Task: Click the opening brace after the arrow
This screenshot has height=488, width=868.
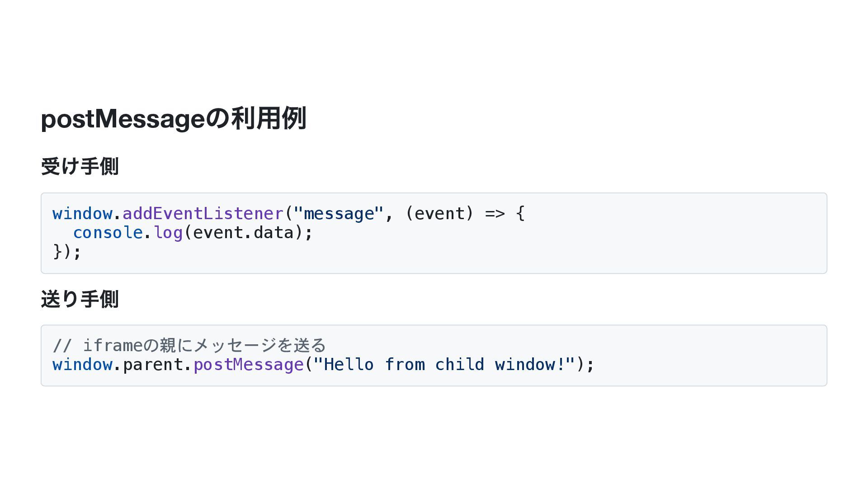Action: [520, 213]
